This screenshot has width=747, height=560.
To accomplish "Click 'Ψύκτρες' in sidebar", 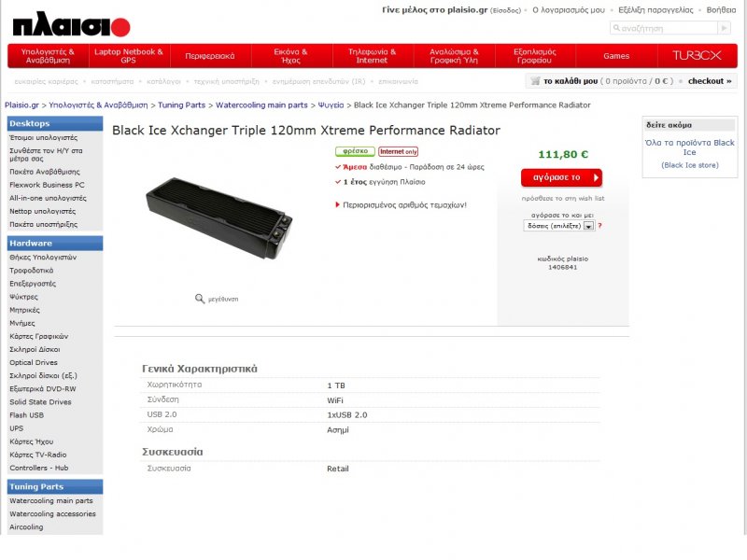I will pos(24,297).
